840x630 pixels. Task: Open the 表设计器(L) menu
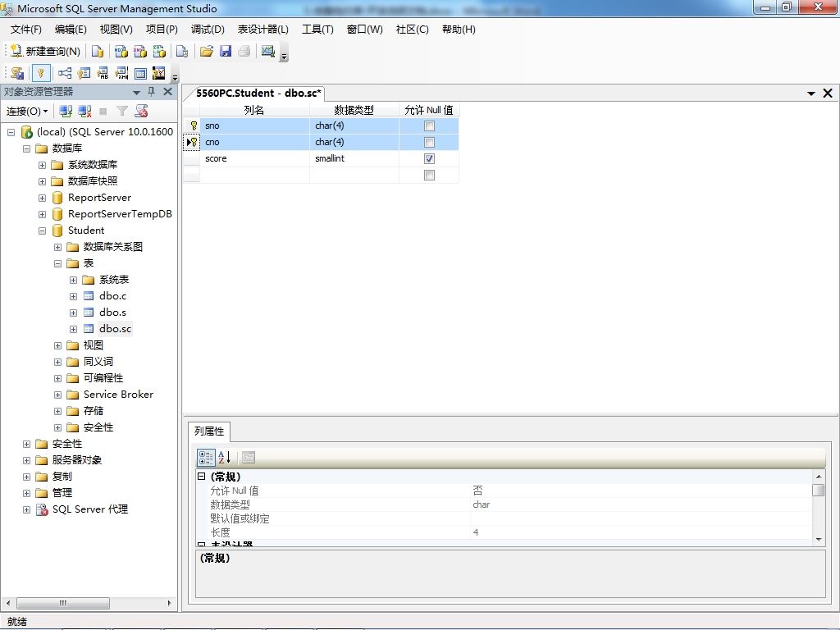(x=262, y=29)
